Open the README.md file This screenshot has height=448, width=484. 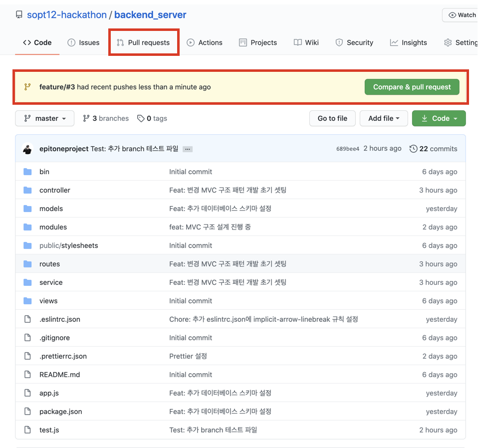(59, 375)
